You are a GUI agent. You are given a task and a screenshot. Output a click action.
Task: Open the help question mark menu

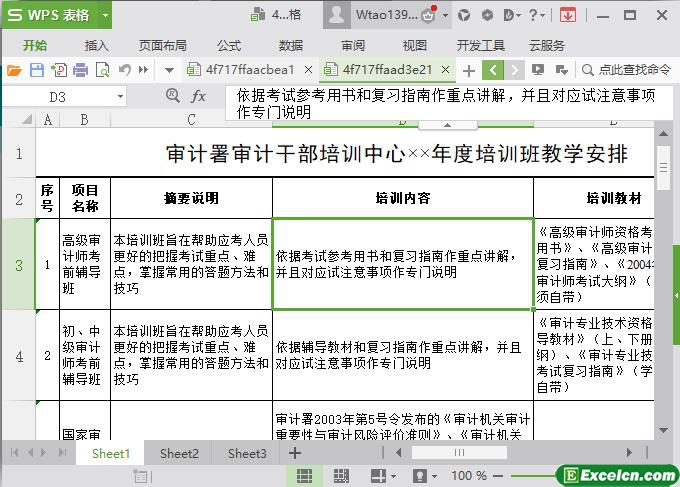[x=537, y=15]
